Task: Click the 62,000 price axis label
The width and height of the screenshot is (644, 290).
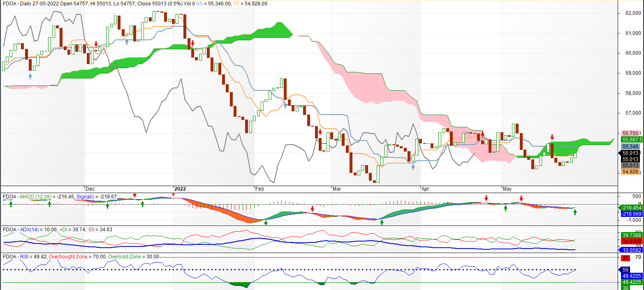Action: coord(633,13)
